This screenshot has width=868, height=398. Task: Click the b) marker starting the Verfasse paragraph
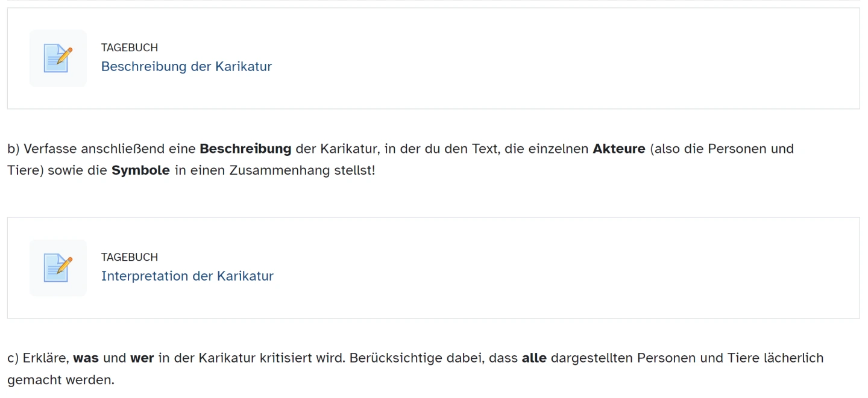pyautogui.click(x=13, y=148)
